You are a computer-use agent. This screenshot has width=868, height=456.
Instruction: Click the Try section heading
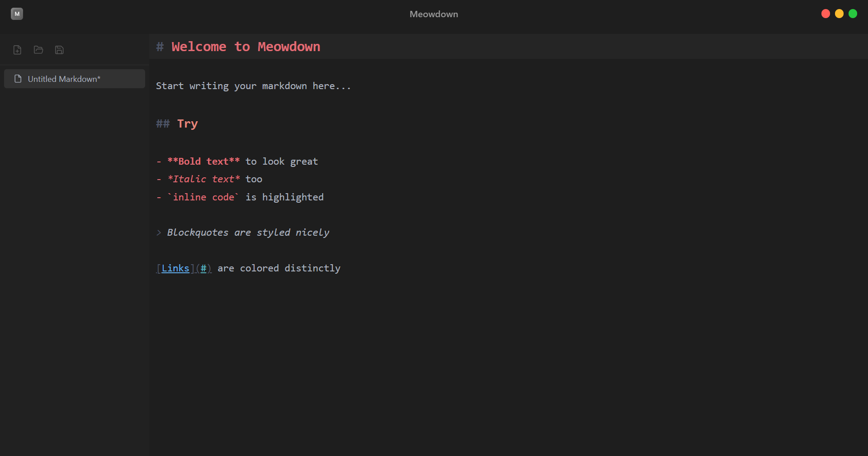coord(187,123)
